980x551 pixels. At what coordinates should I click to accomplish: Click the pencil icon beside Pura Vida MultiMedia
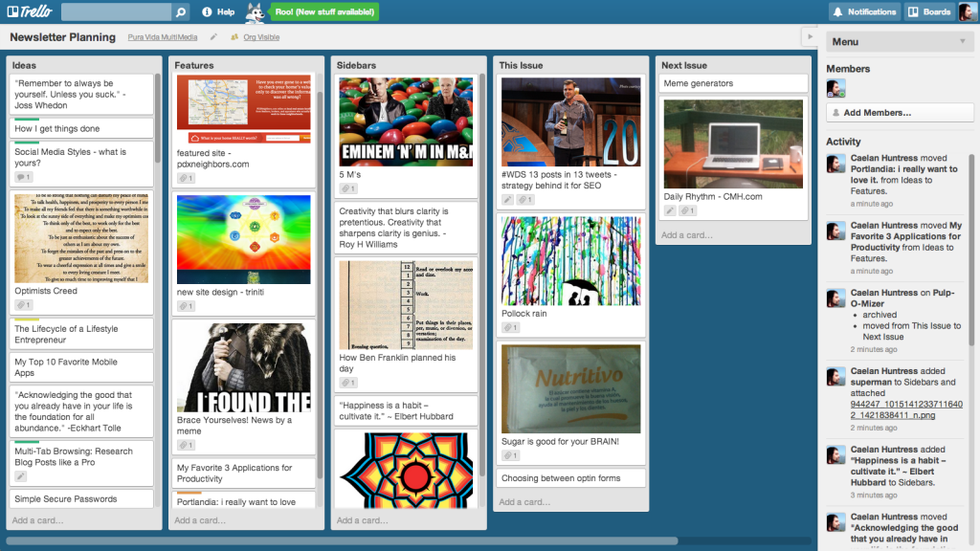tap(213, 37)
